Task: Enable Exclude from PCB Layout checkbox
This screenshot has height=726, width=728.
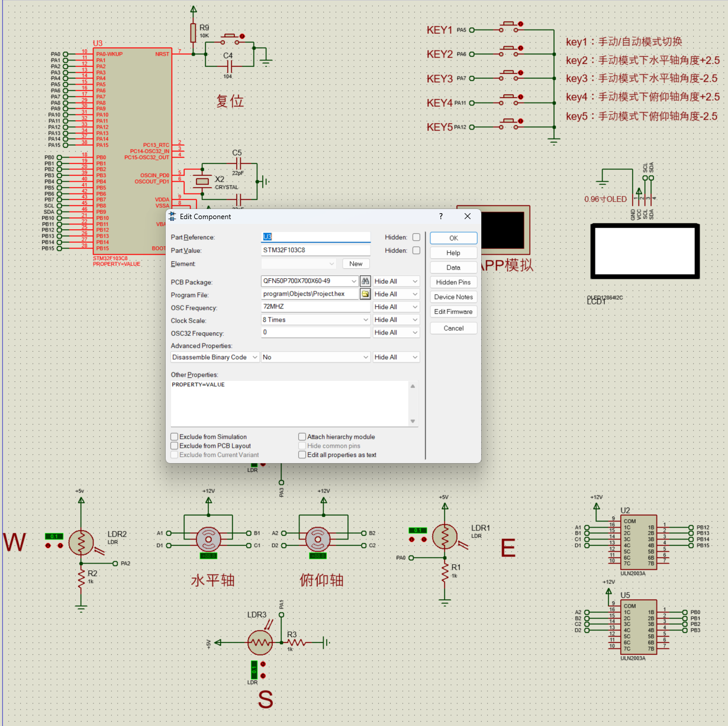Action: click(175, 445)
